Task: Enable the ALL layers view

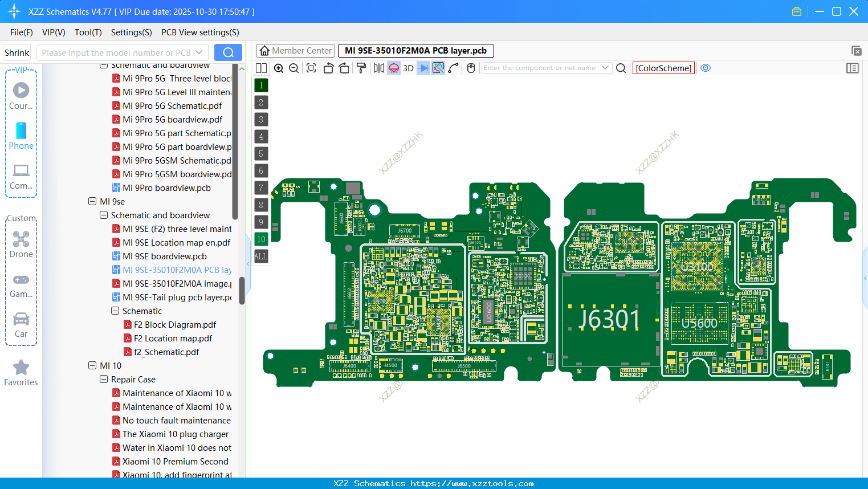Action: [x=261, y=256]
